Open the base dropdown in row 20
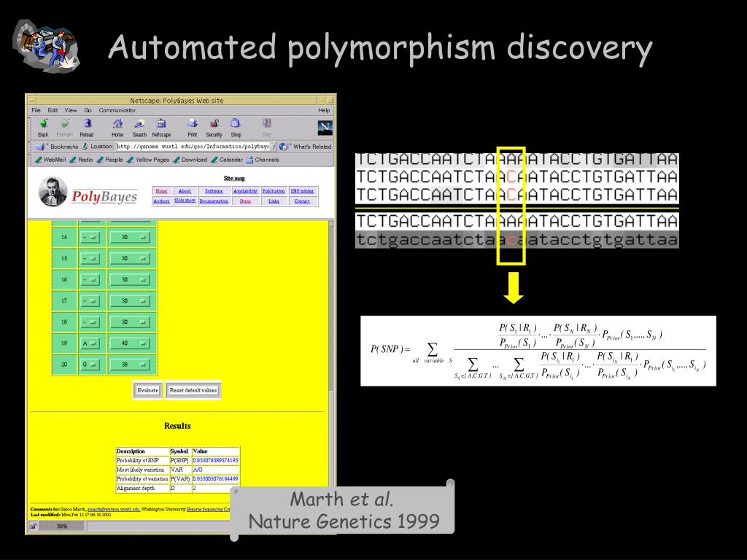The height and width of the screenshot is (560, 747). pyautogui.click(x=90, y=365)
